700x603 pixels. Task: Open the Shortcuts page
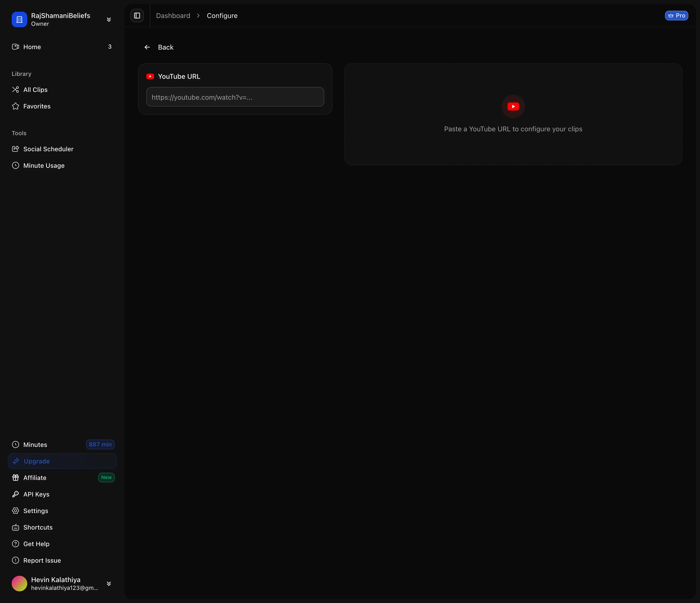[62, 527]
